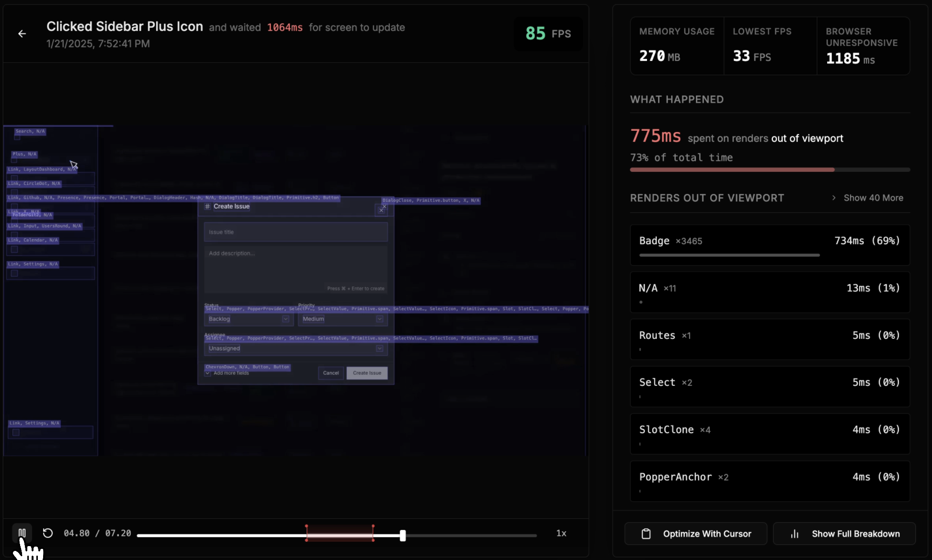Open the Medium priority dropdown
932x560 pixels.
click(x=342, y=319)
